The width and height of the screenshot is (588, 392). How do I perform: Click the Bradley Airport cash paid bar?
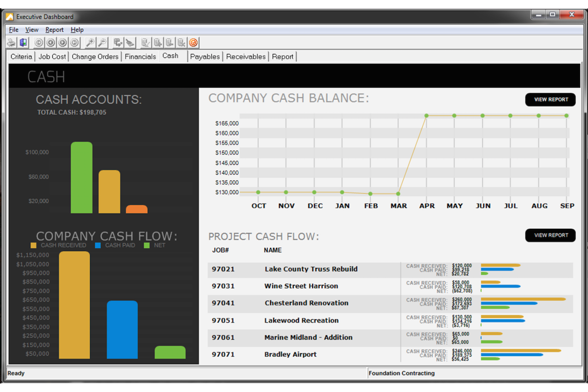[512, 355]
